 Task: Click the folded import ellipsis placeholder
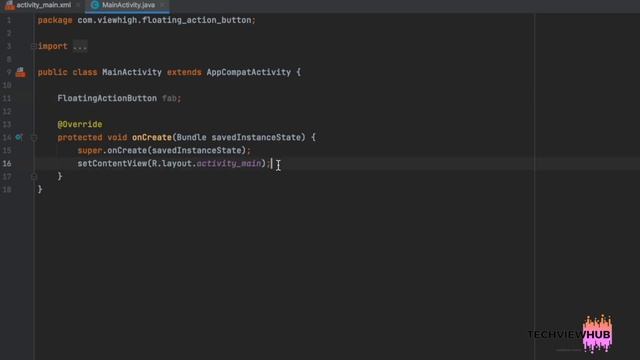(80, 46)
